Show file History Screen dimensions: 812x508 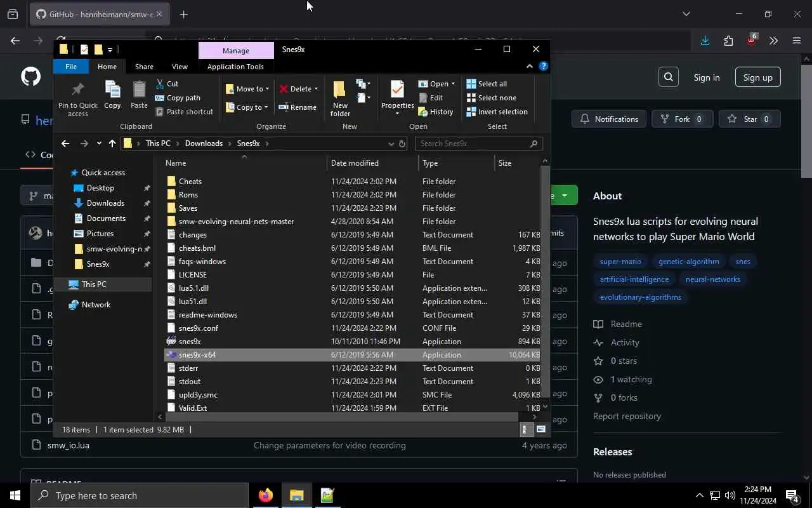click(x=436, y=112)
